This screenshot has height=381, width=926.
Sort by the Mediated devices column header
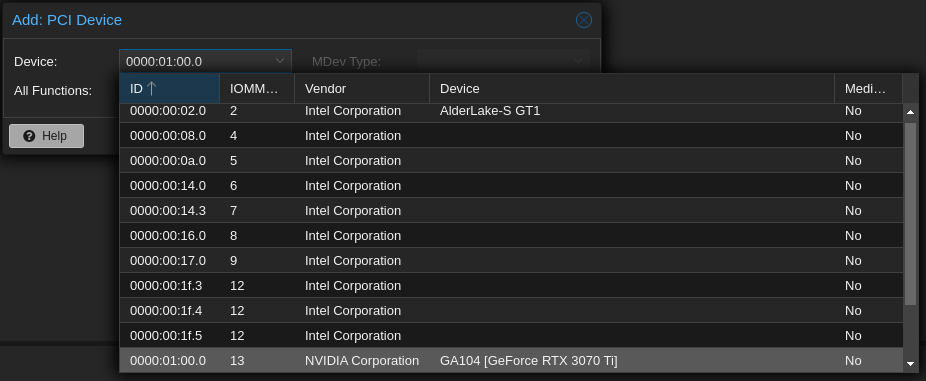[869, 89]
